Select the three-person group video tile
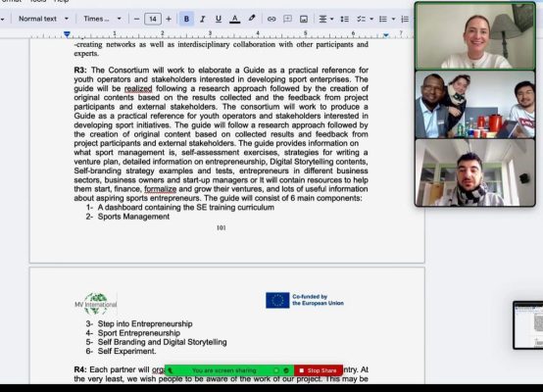 [x=474, y=104]
